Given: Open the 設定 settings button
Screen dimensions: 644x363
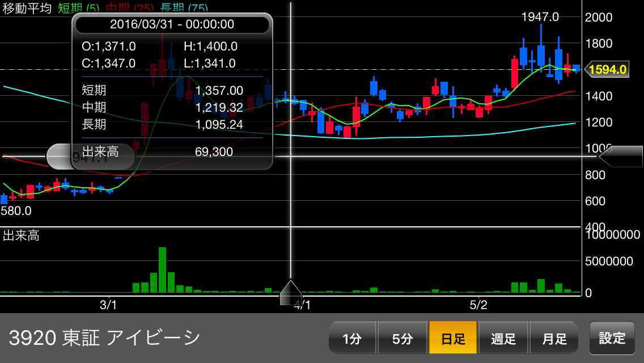Looking at the screenshot, I should [612, 338].
